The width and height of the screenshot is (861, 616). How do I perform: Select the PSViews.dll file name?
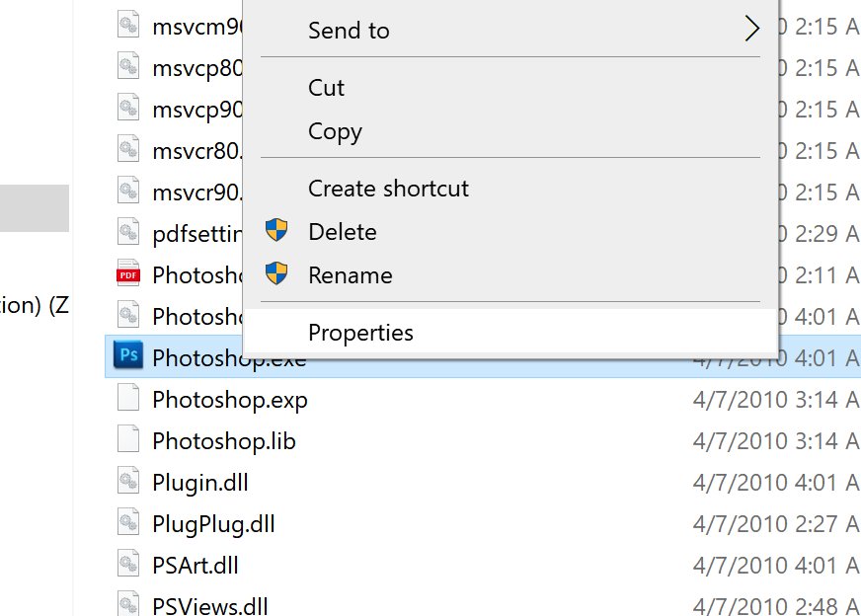(x=209, y=605)
